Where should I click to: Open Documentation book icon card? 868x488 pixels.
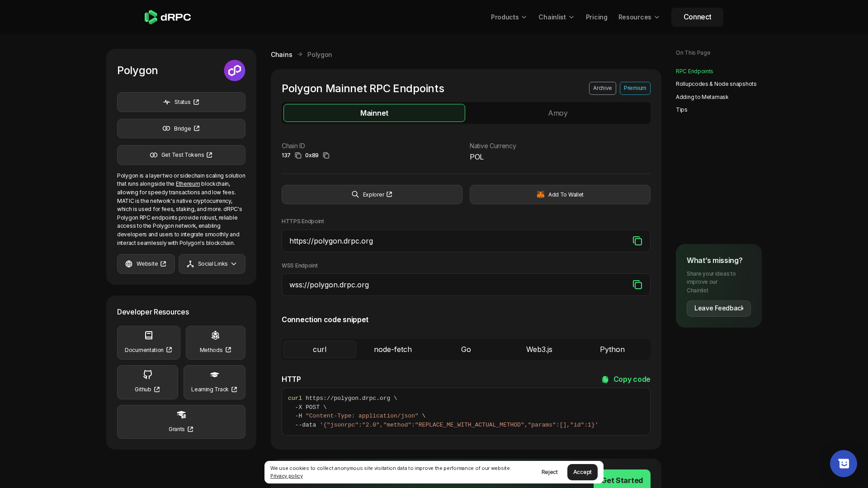click(x=149, y=343)
